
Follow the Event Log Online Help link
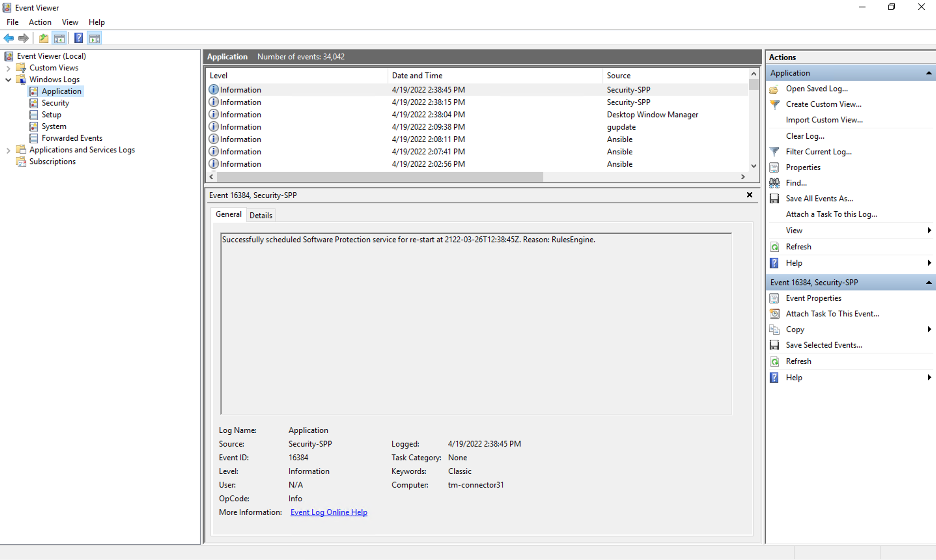pos(328,512)
